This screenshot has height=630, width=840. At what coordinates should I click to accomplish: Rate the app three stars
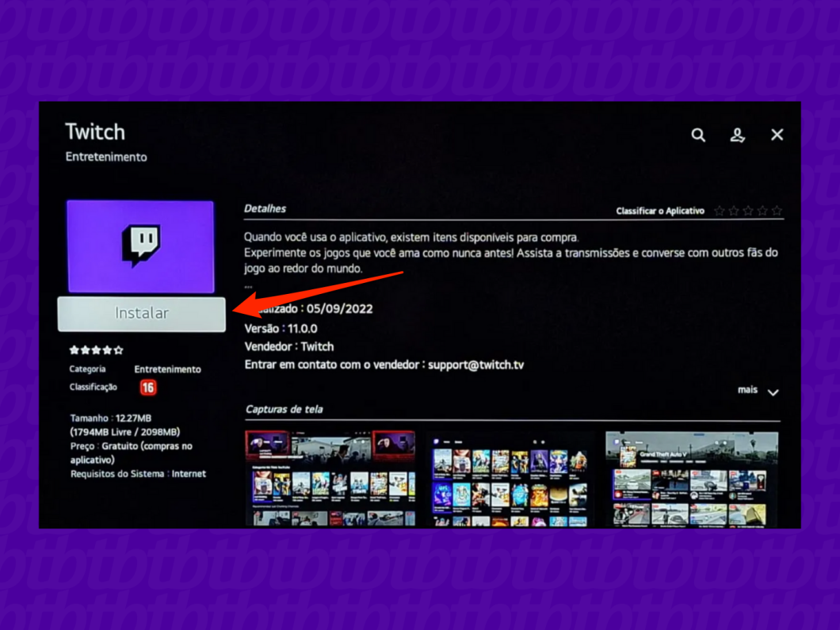coord(748,211)
